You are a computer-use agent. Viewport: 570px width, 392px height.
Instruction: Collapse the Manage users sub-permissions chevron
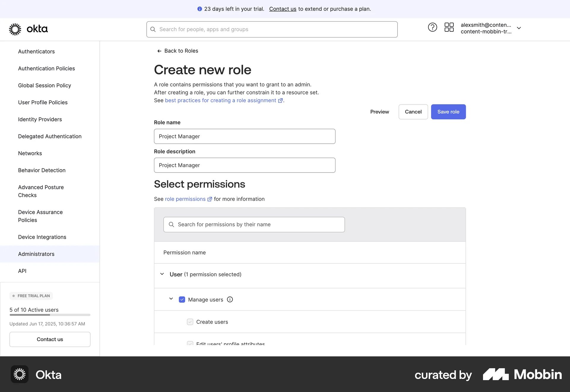coord(171,299)
